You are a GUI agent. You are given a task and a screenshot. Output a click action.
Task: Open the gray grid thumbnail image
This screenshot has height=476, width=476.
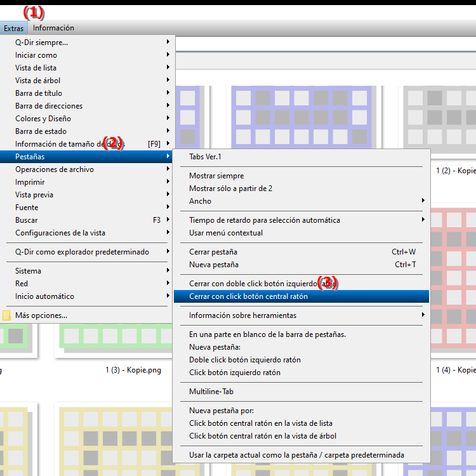(439, 119)
